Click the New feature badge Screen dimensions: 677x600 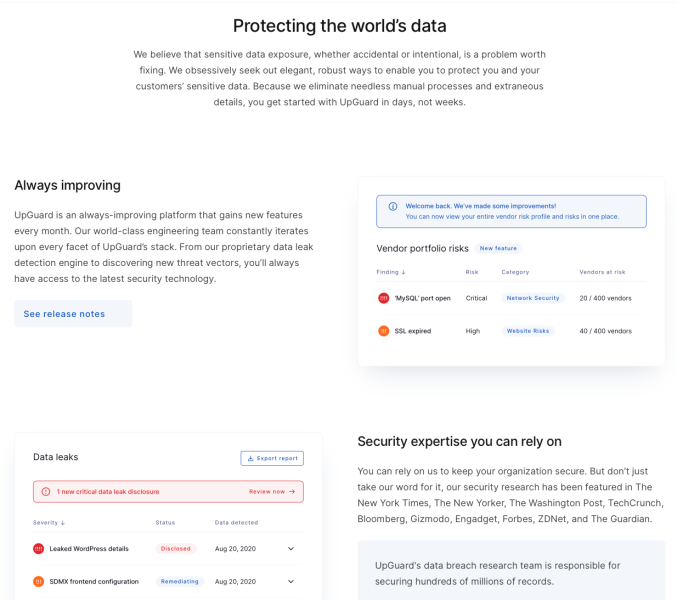tap(499, 248)
